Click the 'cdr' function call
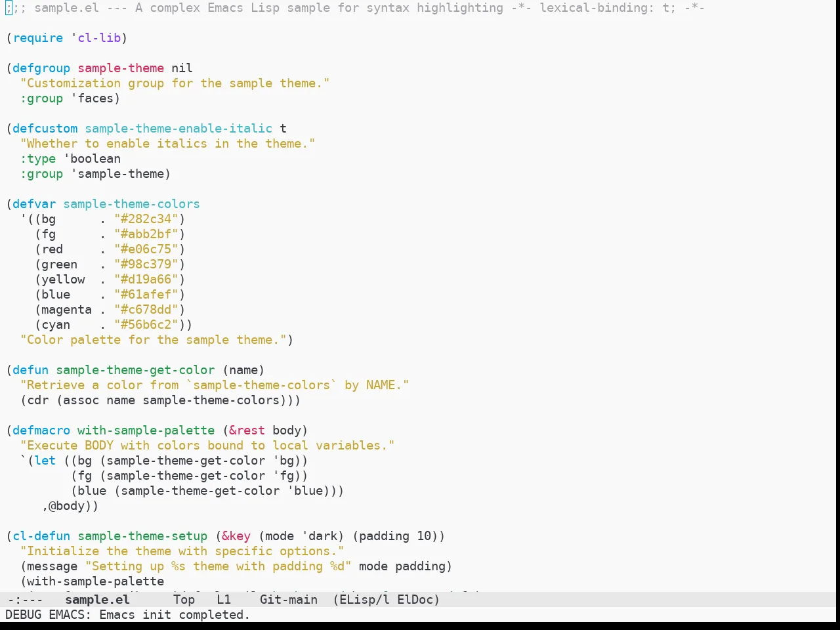 pos(38,400)
